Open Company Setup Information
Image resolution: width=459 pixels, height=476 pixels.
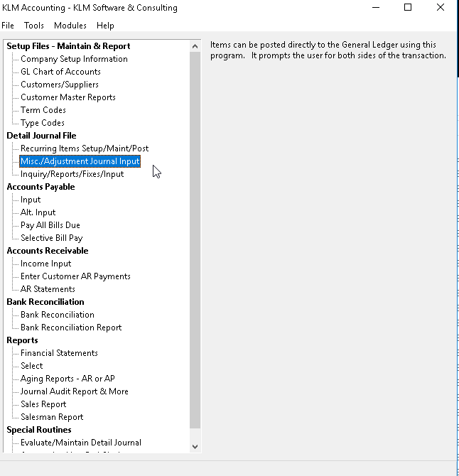74,59
